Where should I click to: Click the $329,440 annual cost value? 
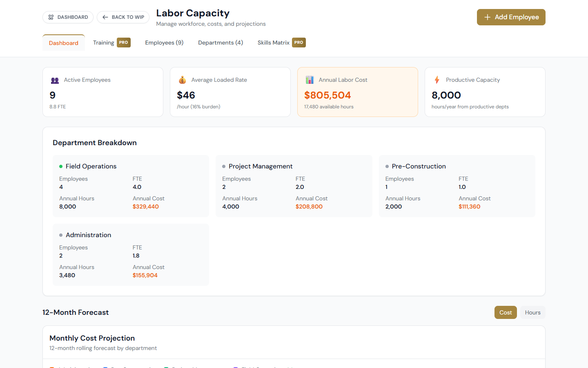(x=146, y=206)
